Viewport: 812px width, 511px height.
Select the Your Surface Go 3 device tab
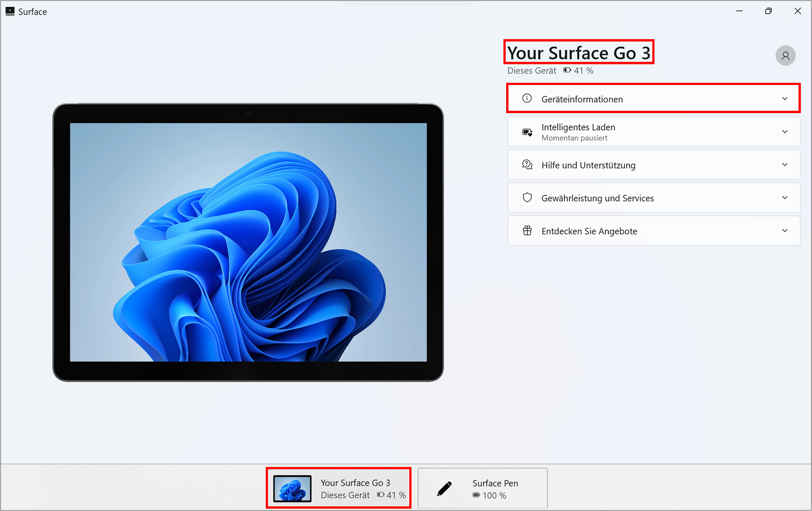(338, 488)
